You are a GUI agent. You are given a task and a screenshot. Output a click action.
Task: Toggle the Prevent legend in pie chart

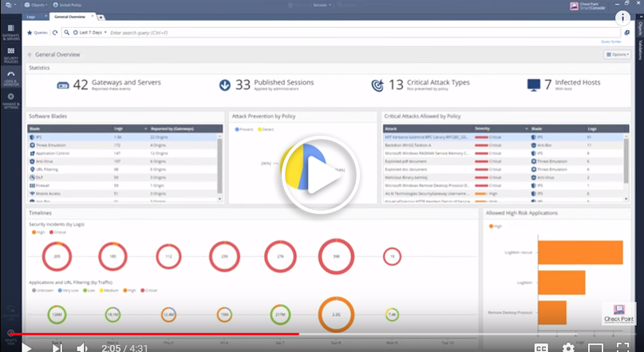[244, 129]
